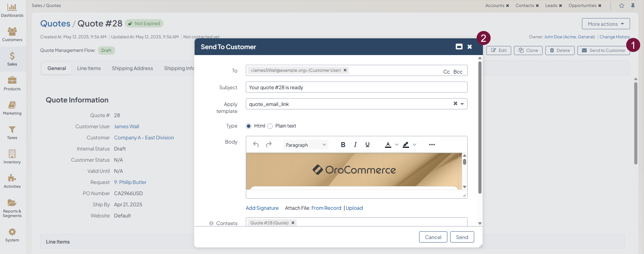Open the Inventory sidebar section

click(12, 157)
